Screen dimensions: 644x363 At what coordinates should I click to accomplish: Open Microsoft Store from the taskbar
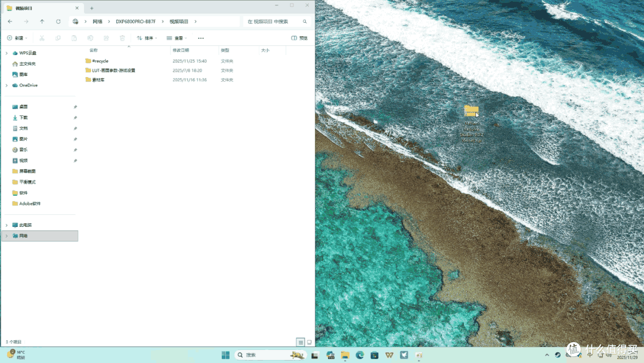point(374,355)
